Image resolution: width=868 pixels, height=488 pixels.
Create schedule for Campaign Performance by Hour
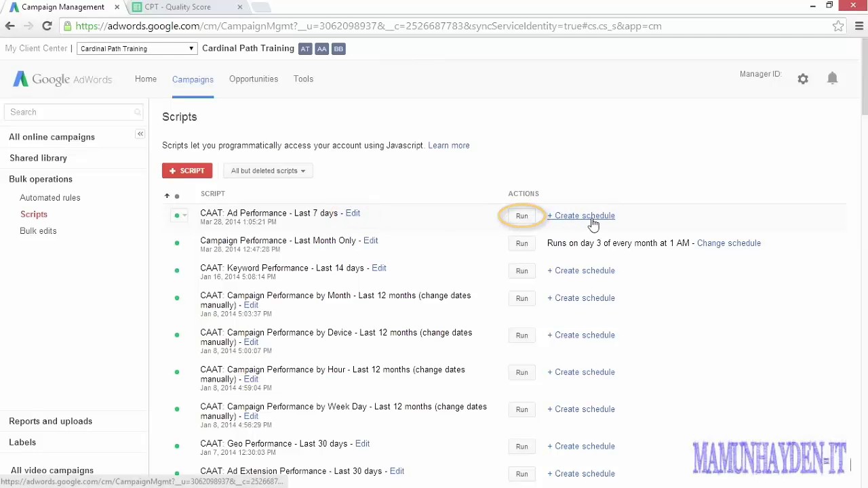point(581,372)
